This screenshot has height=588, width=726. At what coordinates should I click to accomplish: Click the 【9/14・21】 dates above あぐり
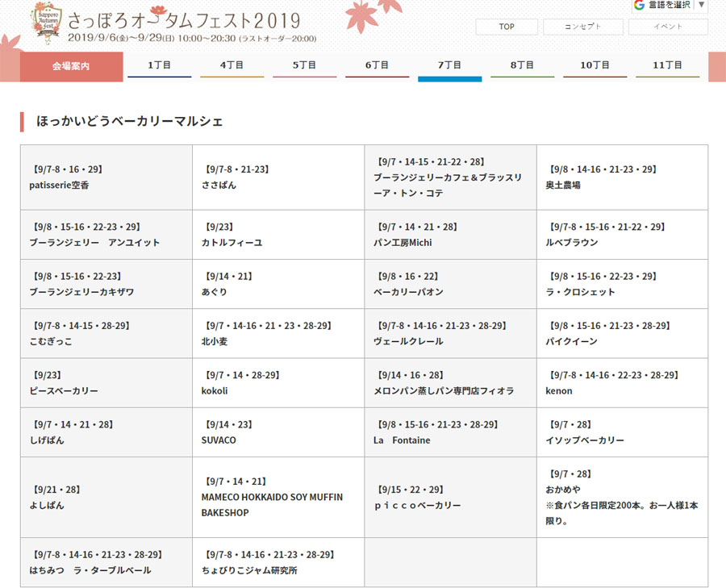(229, 277)
